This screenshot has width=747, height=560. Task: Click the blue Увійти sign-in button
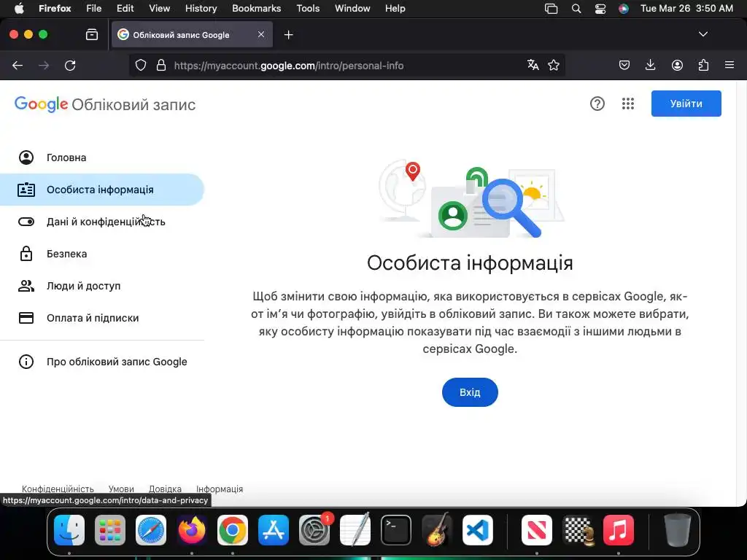(686, 104)
